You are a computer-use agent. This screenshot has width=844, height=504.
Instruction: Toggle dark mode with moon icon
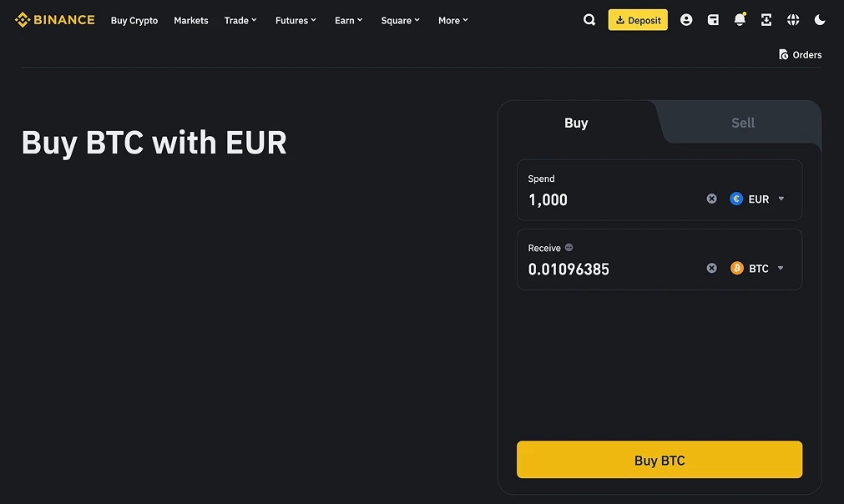pyautogui.click(x=820, y=20)
